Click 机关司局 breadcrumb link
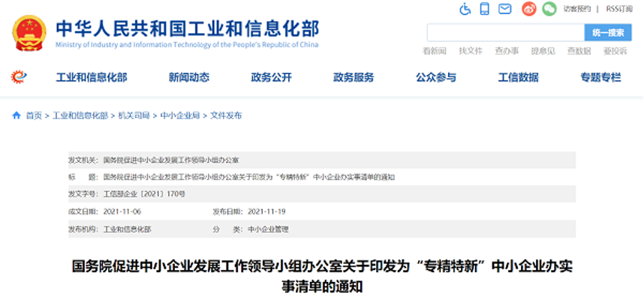The width and height of the screenshot is (644, 303). (x=134, y=115)
